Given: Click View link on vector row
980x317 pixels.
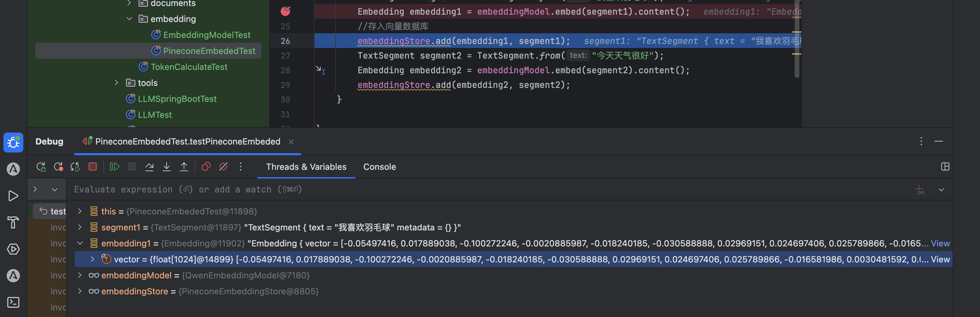Looking at the screenshot, I should (x=940, y=259).
